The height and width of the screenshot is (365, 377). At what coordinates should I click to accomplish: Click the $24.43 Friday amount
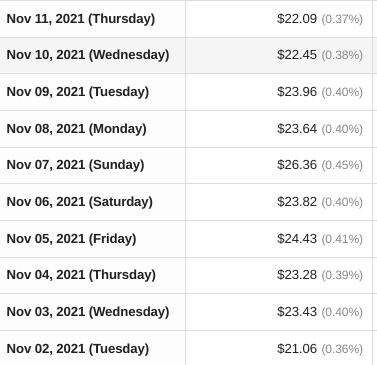297,239
